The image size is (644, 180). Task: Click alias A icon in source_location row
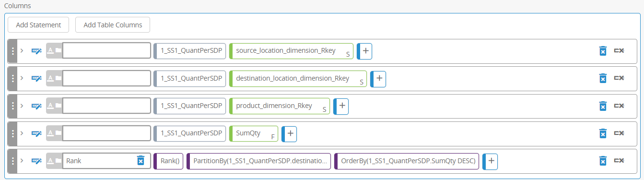tap(50, 50)
